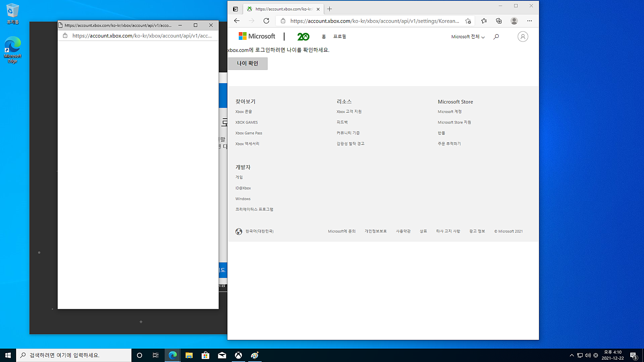Open the 피드백 footer link
The height and width of the screenshot is (362, 644).
342,122
